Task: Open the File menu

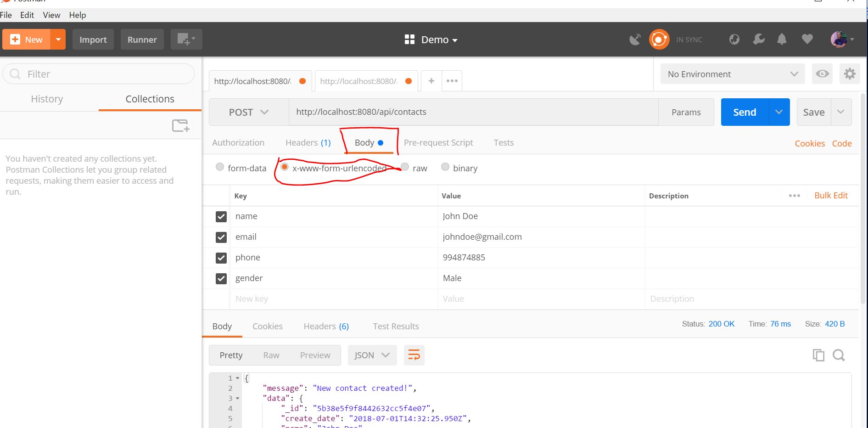Action: click(6, 15)
